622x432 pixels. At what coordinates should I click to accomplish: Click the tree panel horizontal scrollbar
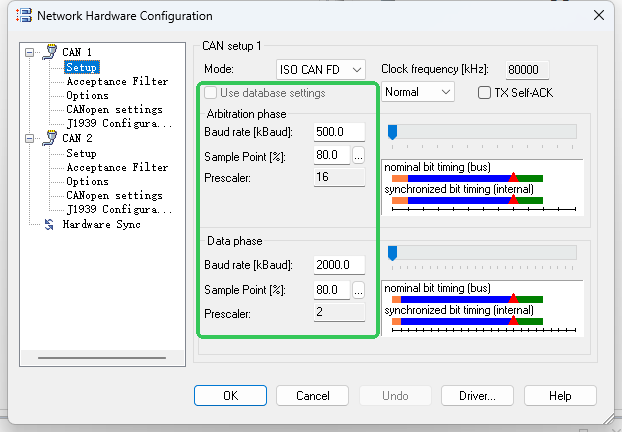102,358
